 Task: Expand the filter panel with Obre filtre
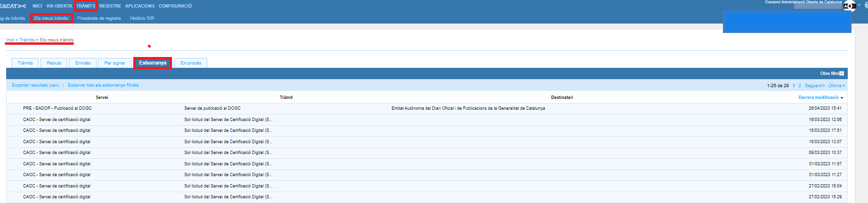pyautogui.click(x=832, y=73)
